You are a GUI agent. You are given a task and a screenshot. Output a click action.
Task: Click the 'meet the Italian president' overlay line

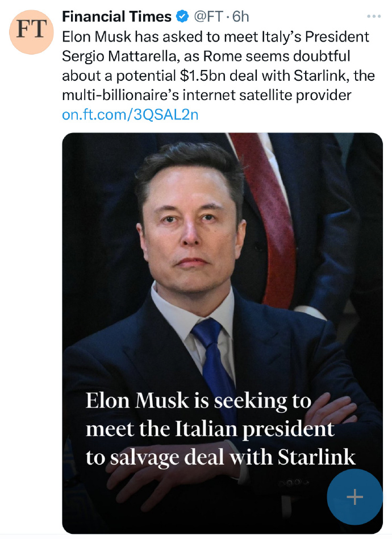[210, 430]
